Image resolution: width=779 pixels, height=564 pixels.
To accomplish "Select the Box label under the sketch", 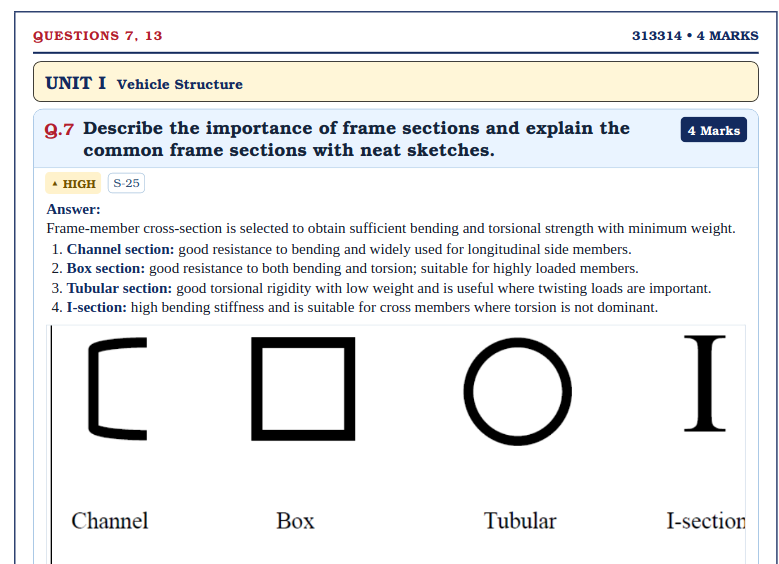I will (x=295, y=521).
